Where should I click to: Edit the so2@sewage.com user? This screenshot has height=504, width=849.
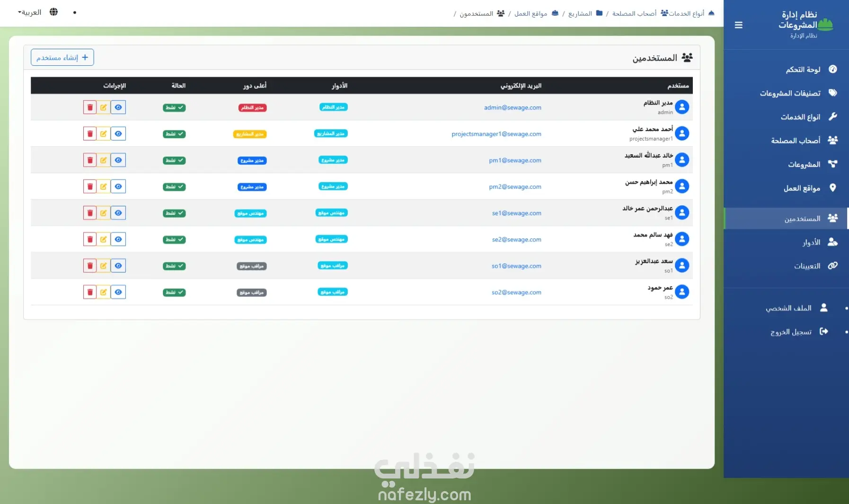click(x=104, y=292)
